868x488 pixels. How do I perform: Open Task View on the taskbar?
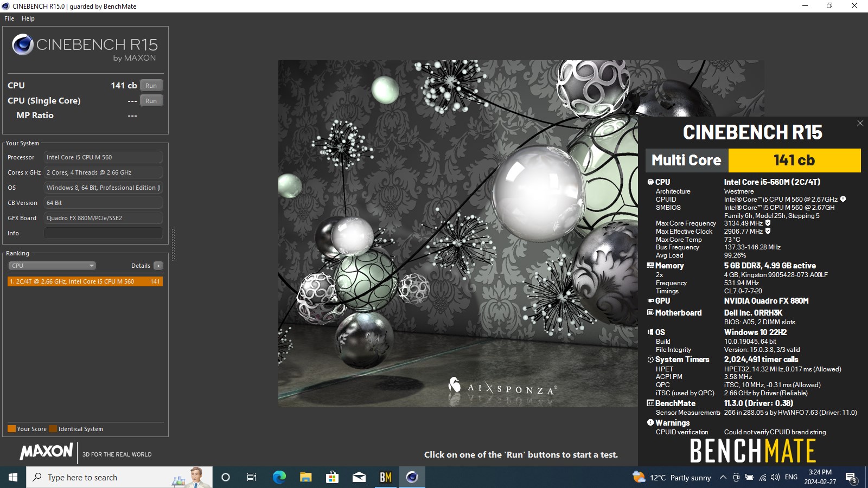[252, 477]
